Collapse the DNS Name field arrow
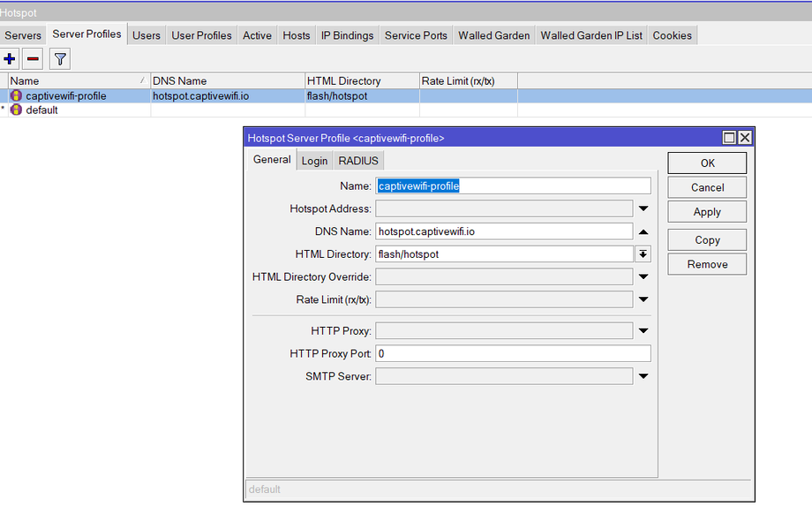 (x=643, y=231)
